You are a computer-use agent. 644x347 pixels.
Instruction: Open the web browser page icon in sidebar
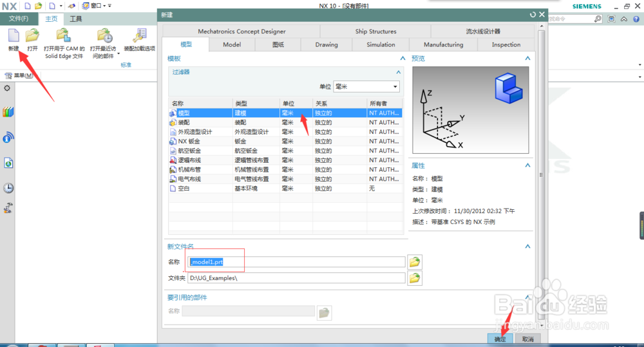[8, 163]
